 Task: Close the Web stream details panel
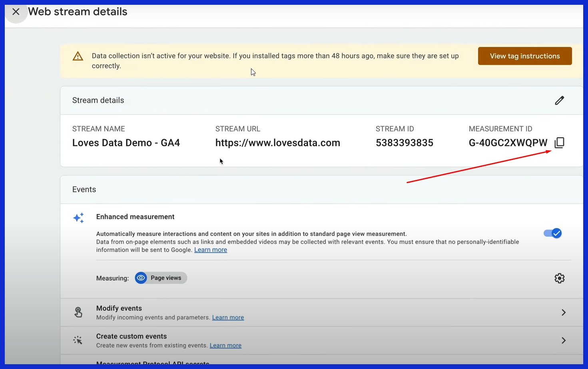click(16, 12)
